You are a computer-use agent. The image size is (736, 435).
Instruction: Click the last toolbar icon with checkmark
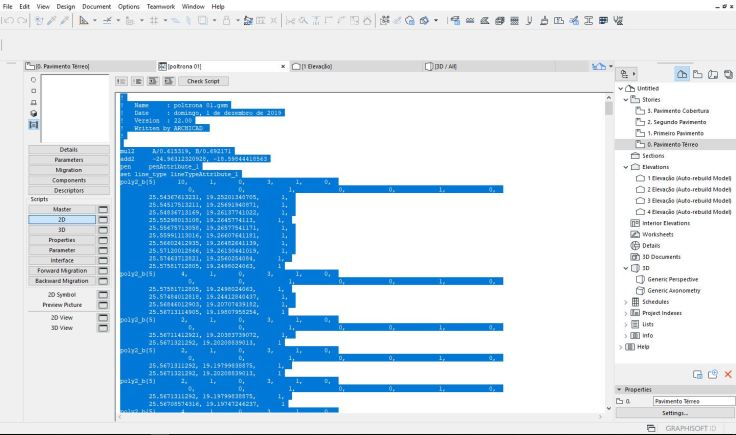click(618, 21)
